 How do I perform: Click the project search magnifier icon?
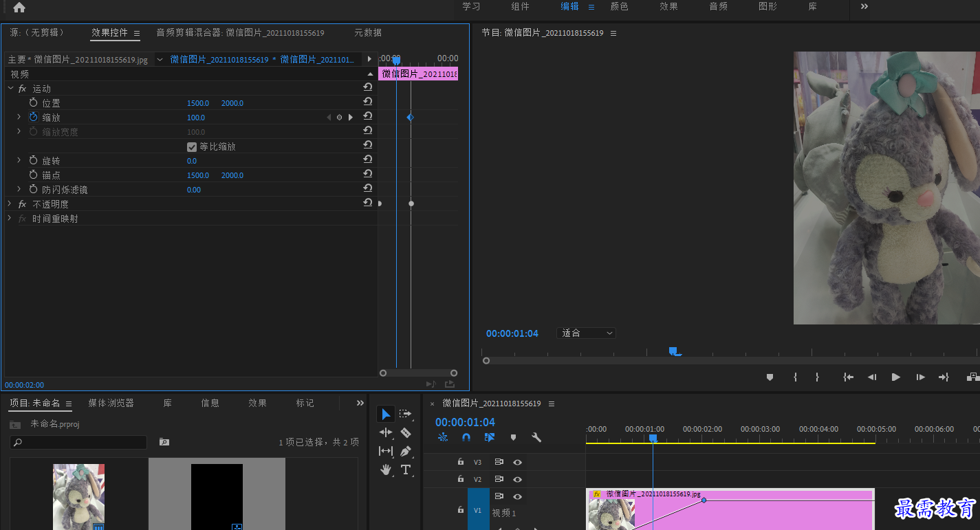(18, 442)
